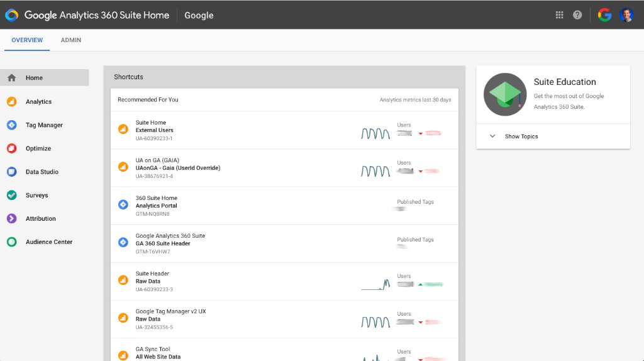Open the Google apps grid launcher
Viewport: 644px width, 361px height.
559,15
